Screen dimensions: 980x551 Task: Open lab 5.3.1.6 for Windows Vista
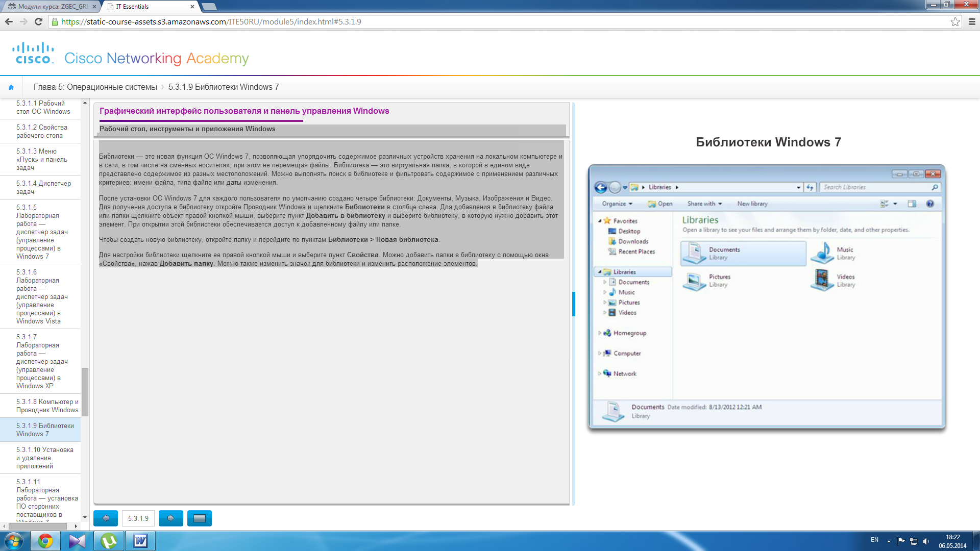coord(41,296)
